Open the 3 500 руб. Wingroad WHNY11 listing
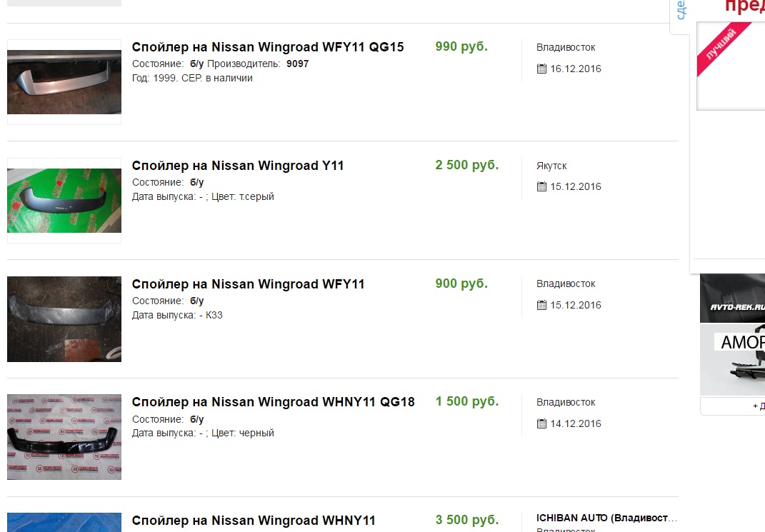 pos(253,521)
